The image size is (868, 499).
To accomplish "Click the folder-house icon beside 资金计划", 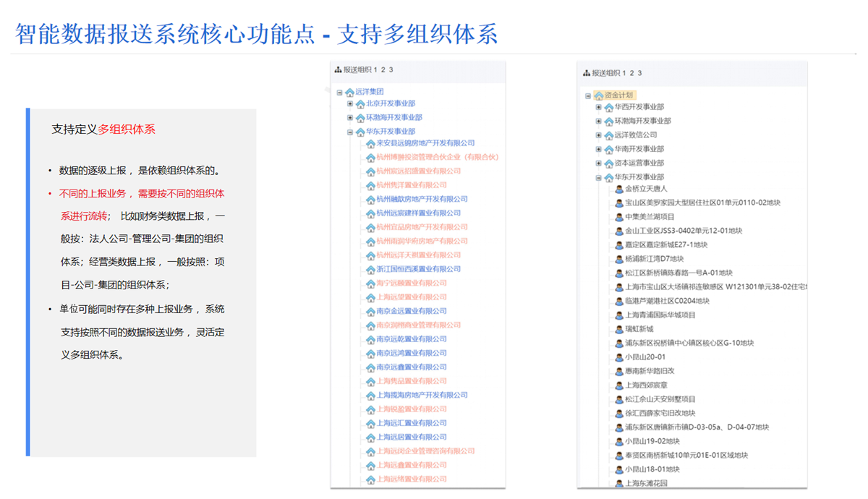I will 599,95.
